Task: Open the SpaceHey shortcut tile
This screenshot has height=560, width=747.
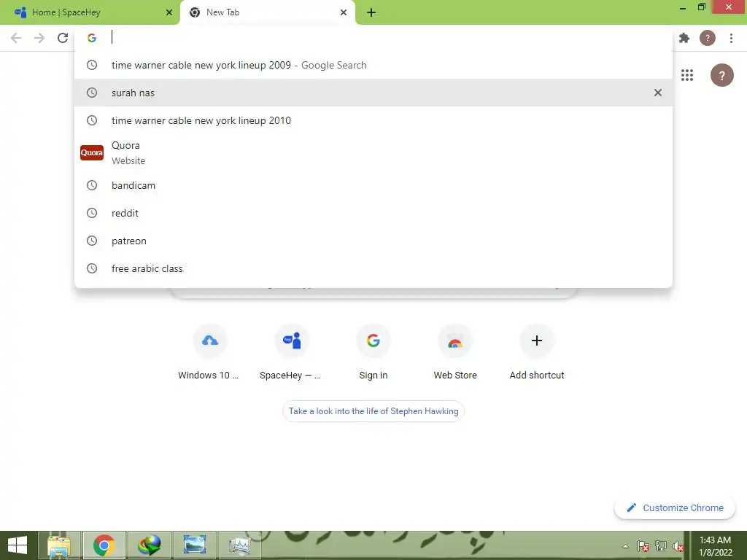Action: click(x=292, y=352)
